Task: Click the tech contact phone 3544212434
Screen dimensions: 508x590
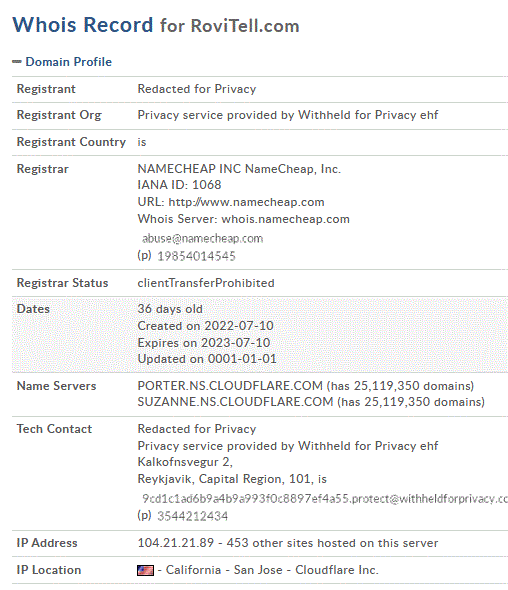Action: 192,516
